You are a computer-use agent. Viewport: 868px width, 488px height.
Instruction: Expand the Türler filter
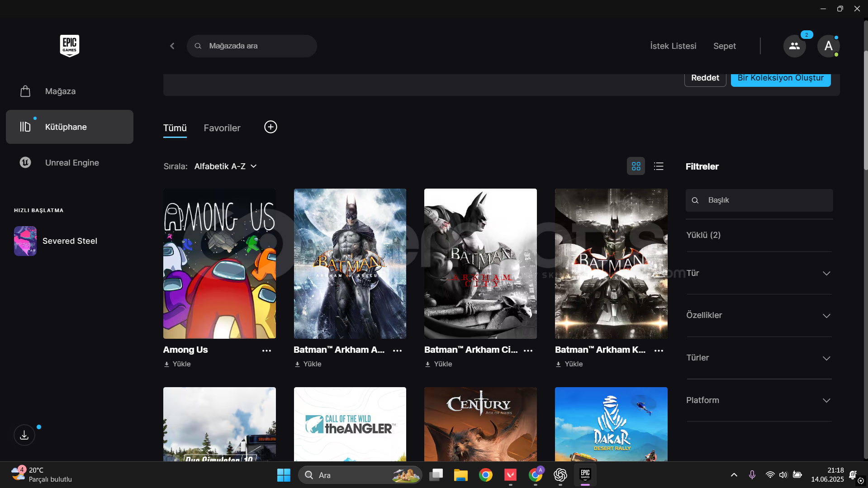coord(759,358)
